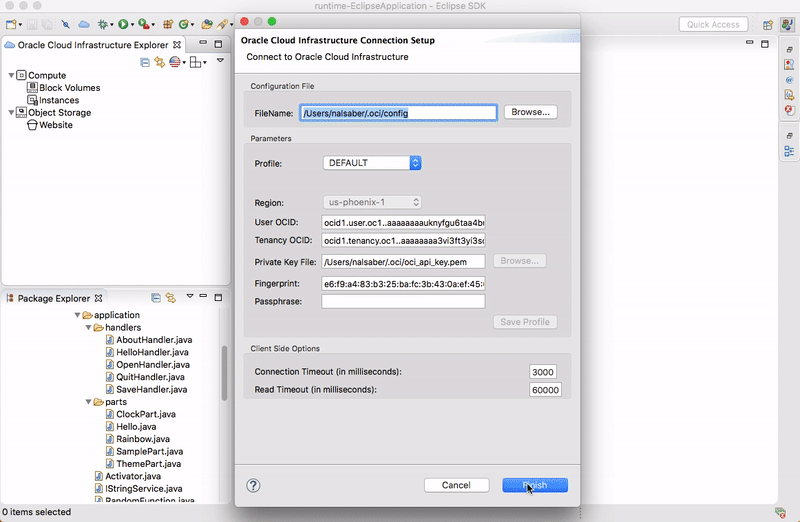Viewport: 800px width, 522px height.
Task: Open the Profile DEFAULT dropdown
Action: coord(372,163)
